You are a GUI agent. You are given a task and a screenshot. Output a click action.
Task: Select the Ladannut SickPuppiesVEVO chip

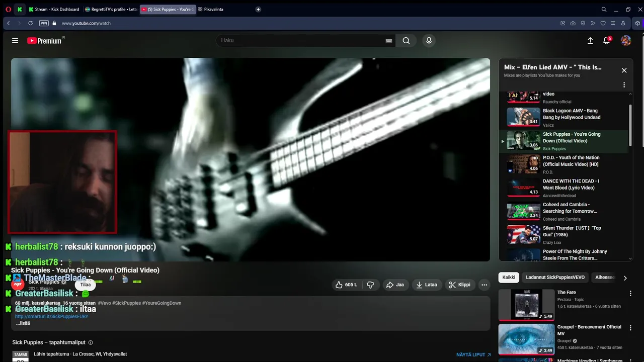[555, 278]
